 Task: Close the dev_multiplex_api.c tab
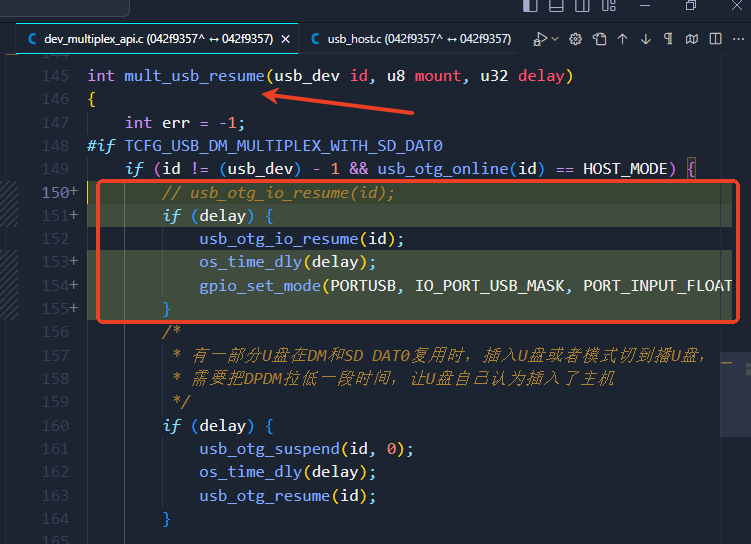point(285,39)
